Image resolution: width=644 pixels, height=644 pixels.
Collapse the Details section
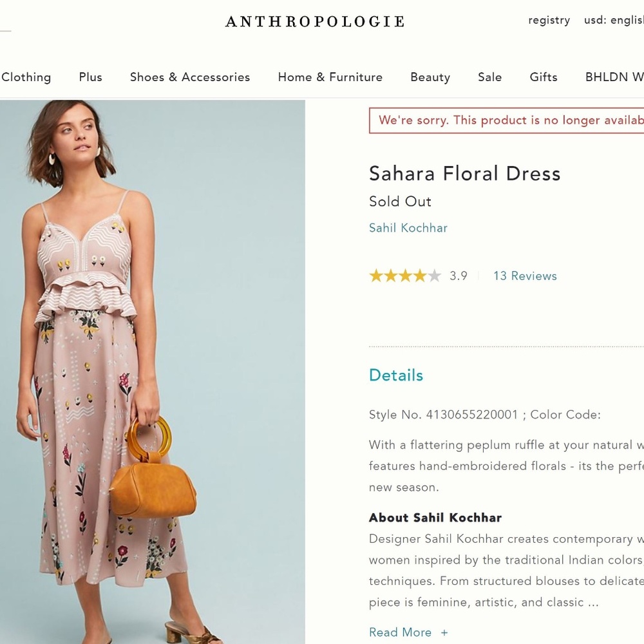pos(395,375)
